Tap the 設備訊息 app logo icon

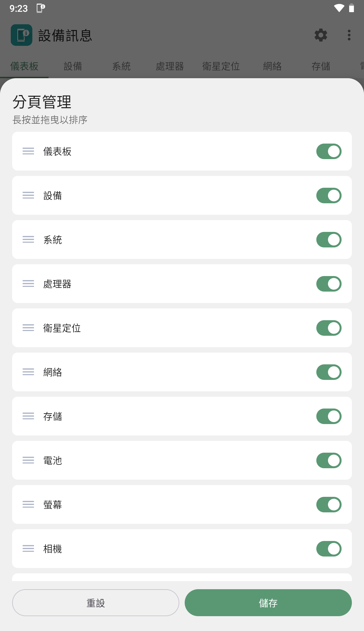pyautogui.click(x=22, y=35)
